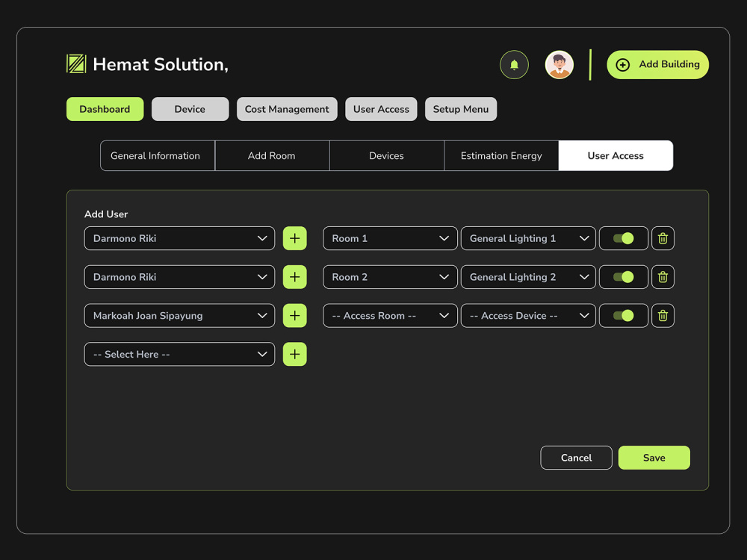
Task: Open the Access Device dropdown
Action: click(x=528, y=315)
